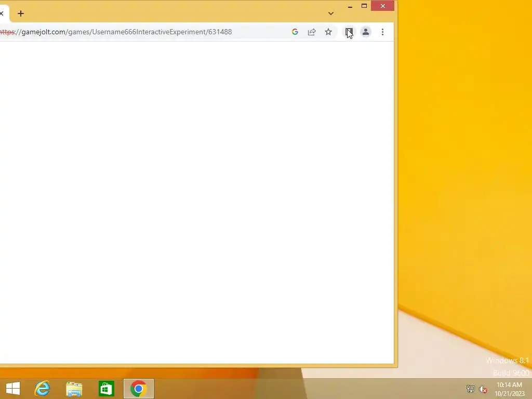Expand the tab search dropdown arrow
Screen dimensions: 532x399
pos(331,14)
